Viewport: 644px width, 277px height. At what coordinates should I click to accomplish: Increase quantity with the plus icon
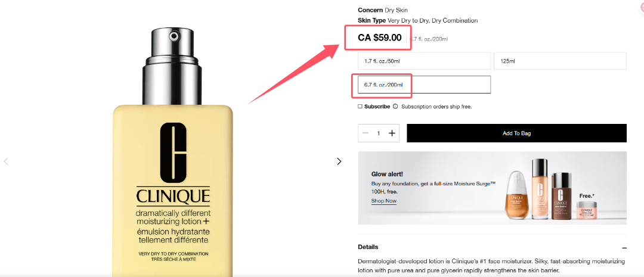[x=392, y=133]
